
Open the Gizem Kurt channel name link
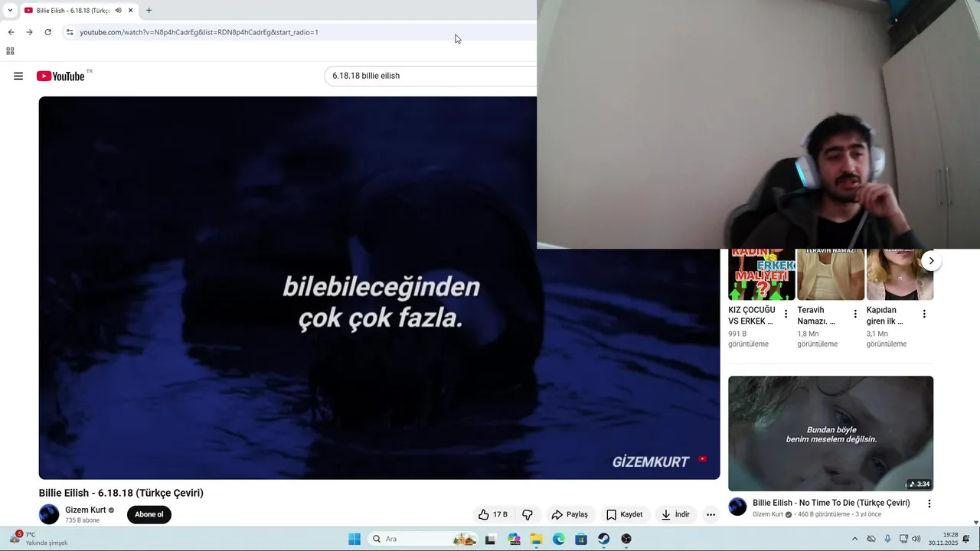[x=85, y=510]
